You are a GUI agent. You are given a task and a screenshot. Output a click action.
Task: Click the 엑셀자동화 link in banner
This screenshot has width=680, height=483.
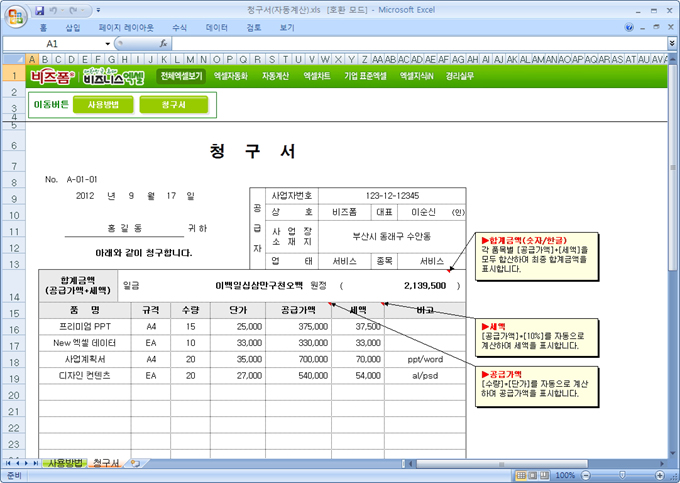click(230, 75)
